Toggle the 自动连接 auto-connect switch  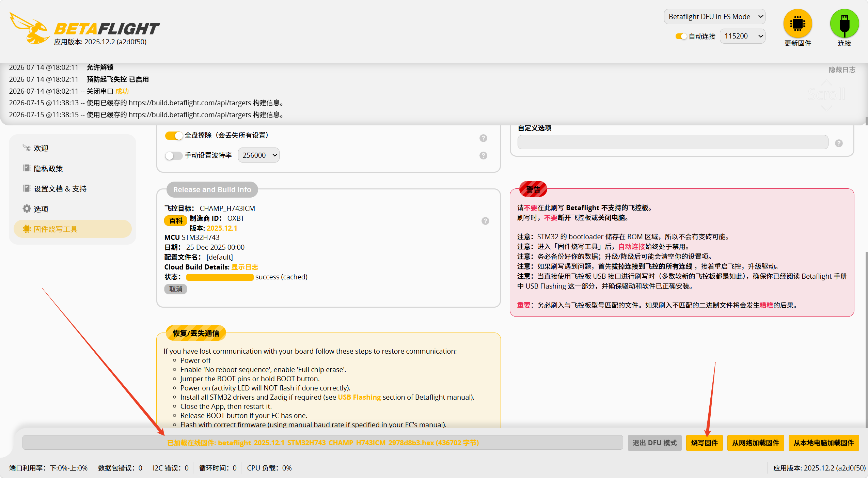[681, 36]
